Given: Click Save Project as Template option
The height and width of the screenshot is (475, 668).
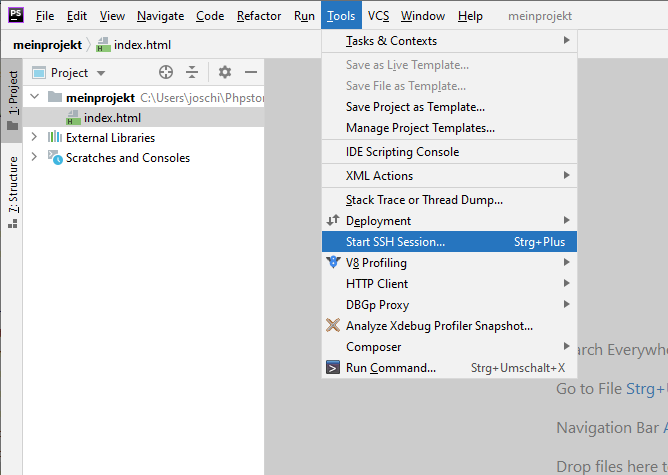Looking at the screenshot, I should pyautogui.click(x=415, y=107).
